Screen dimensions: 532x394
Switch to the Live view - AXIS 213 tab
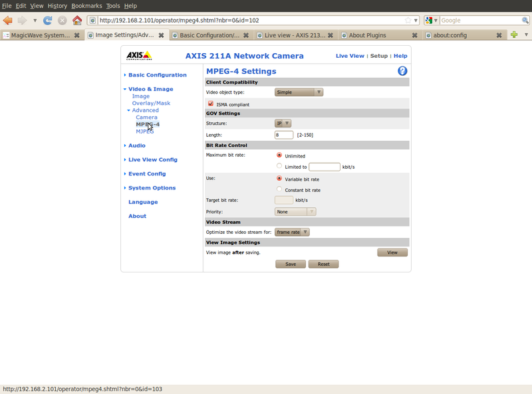(295, 35)
